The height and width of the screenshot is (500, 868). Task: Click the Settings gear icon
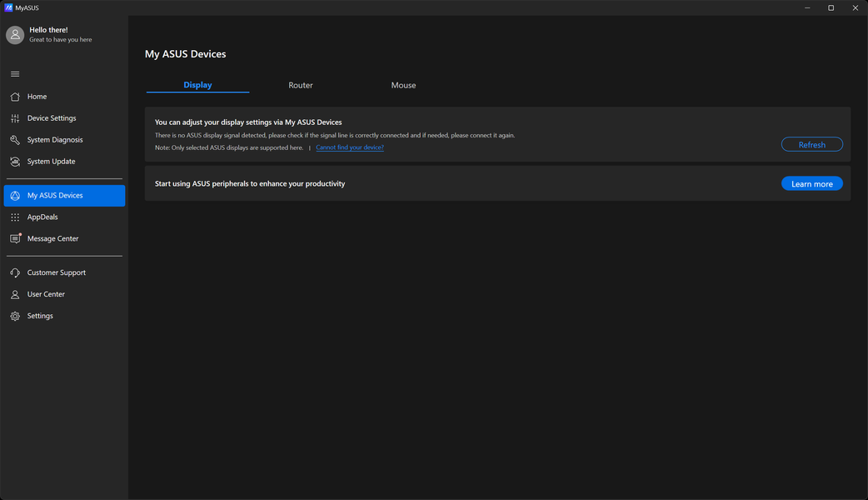15,316
